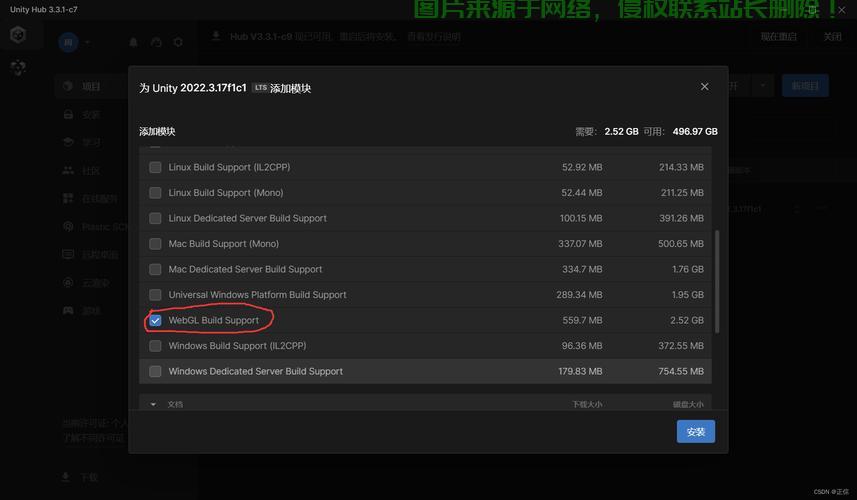
Task: Click the WebGL Build Support label
Action: pos(214,320)
